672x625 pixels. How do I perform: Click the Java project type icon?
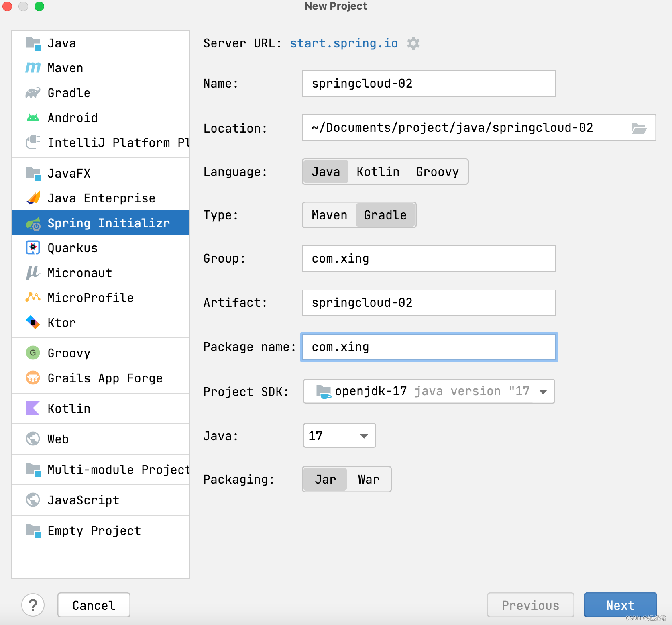[x=33, y=43]
